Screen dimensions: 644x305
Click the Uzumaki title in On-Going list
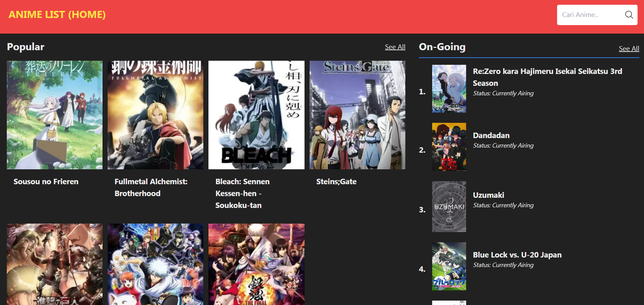(488, 195)
